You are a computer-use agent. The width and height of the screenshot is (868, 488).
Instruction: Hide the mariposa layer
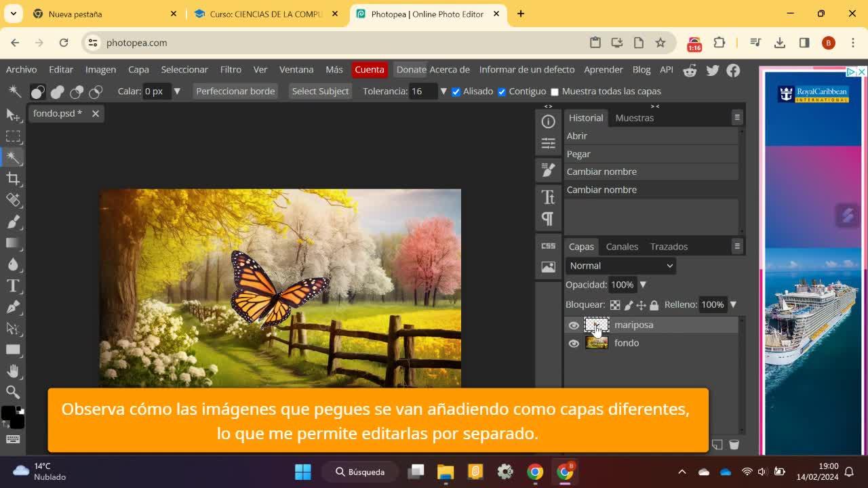pos(574,325)
